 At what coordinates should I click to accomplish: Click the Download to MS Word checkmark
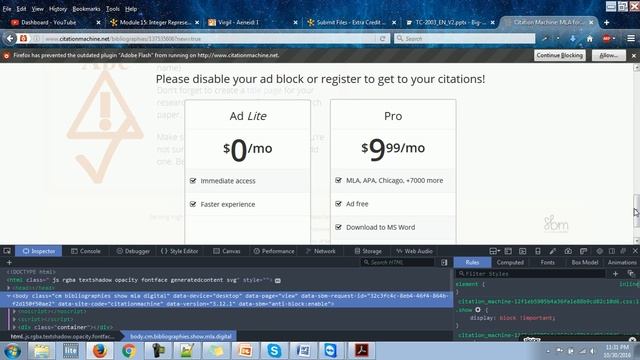pyautogui.click(x=338, y=227)
